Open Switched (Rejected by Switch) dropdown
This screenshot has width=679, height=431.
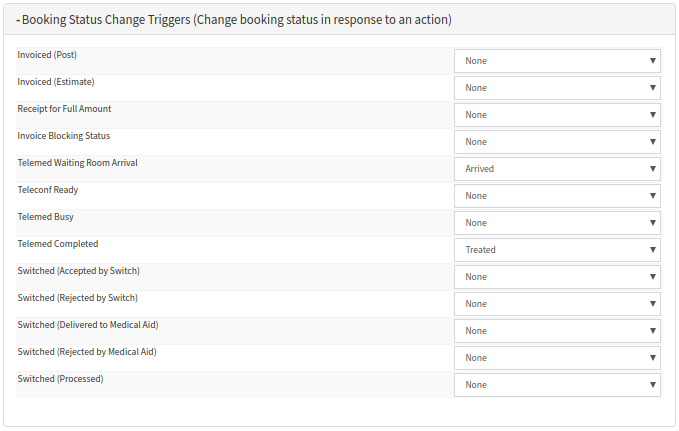tap(557, 304)
